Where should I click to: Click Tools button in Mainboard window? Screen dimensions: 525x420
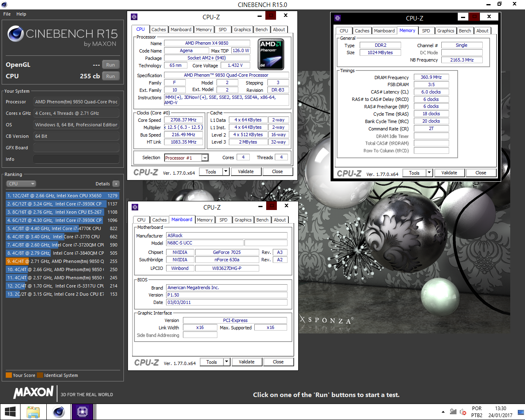coord(212,362)
